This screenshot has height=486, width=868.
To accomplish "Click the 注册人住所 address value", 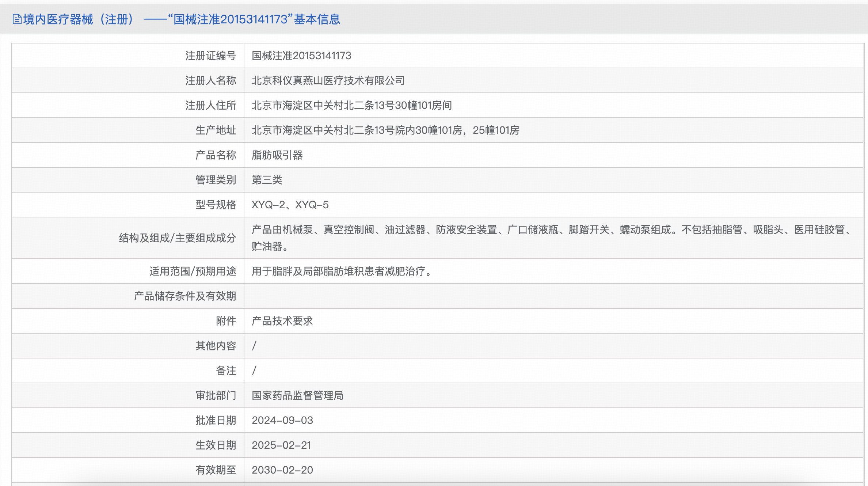I will click(x=351, y=105).
